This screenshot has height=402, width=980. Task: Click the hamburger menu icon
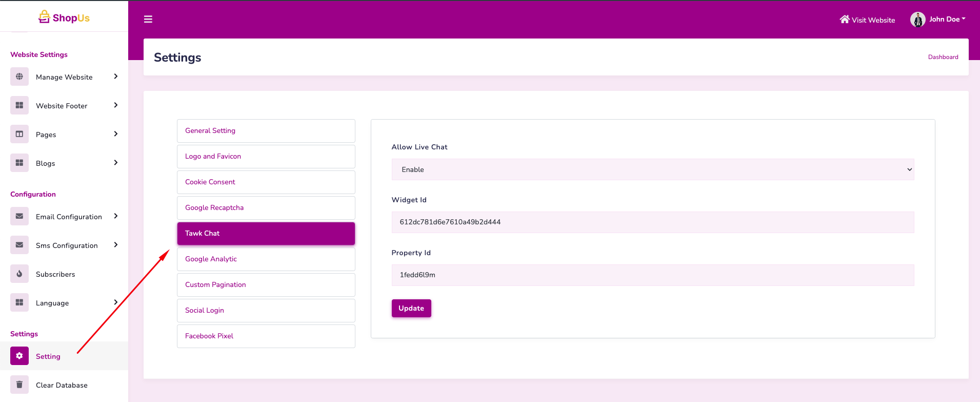tap(148, 20)
